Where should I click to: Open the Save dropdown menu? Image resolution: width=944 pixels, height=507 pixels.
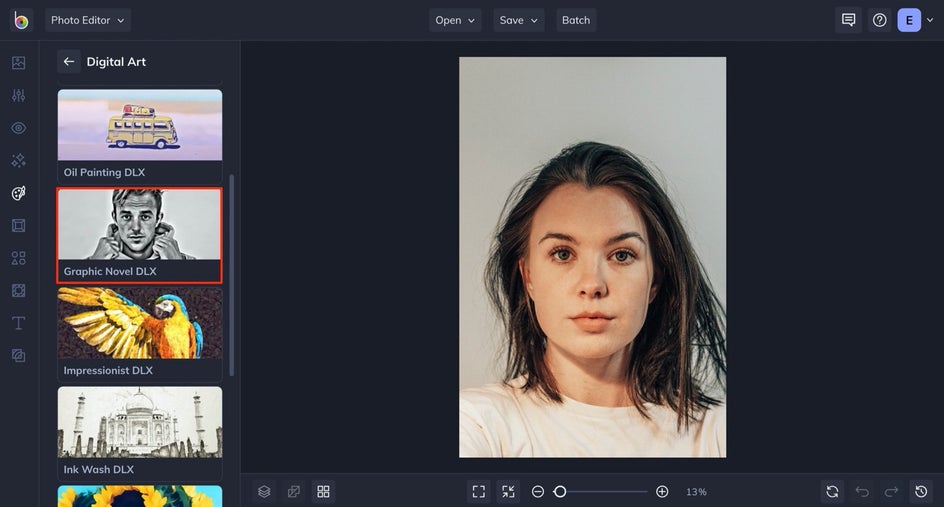coord(518,20)
